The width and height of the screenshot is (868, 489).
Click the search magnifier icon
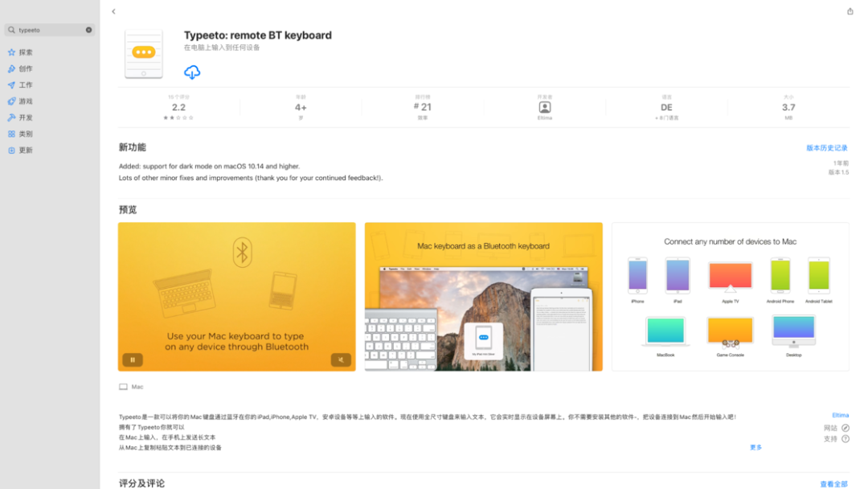(11, 30)
